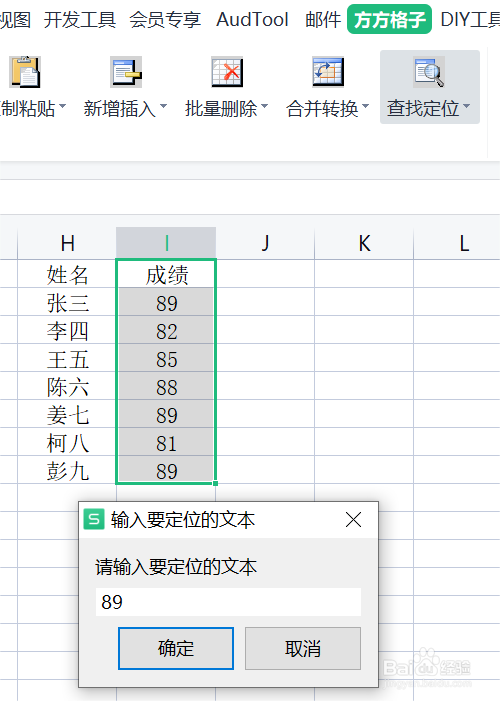Expand the 批量删除 dropdown arrow
This screenshot has width=500, height=701.
click(265, 106)
